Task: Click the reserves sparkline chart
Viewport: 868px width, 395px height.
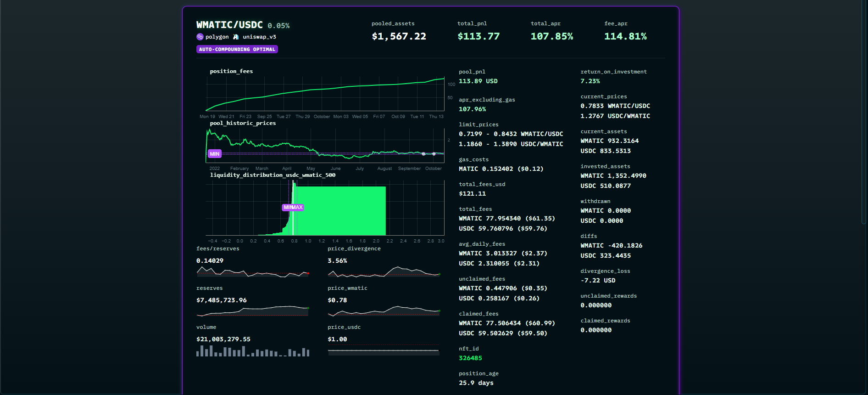Action: point(253,311)
